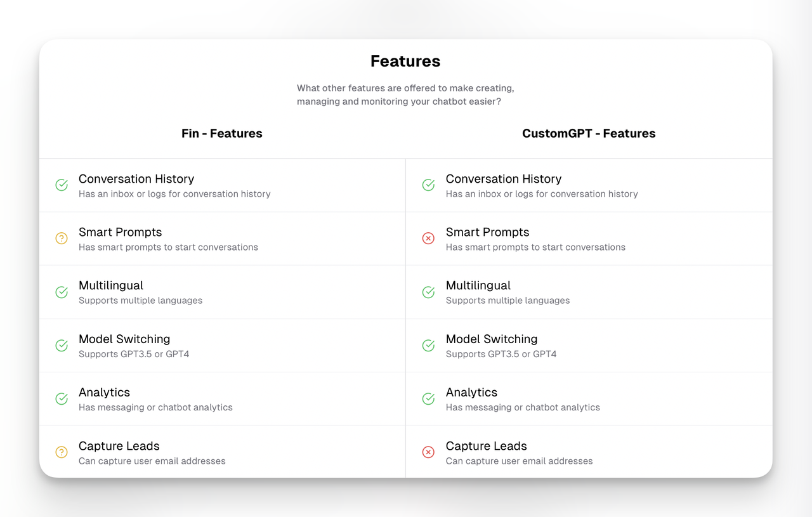Click CustomGPT's Analytics green check icon
This screenshot has height=517, width=812.
click(429, 399)
